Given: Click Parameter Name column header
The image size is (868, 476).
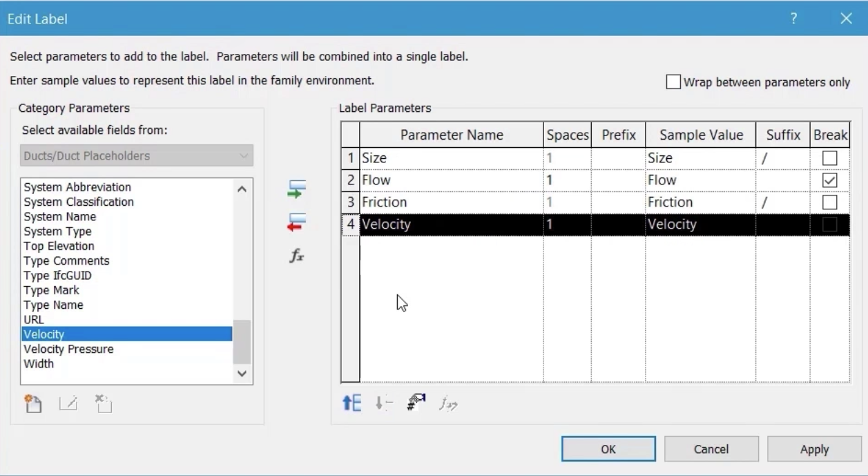Looking at the screenshot, I should pyautogui.click(x=452, y=135).
